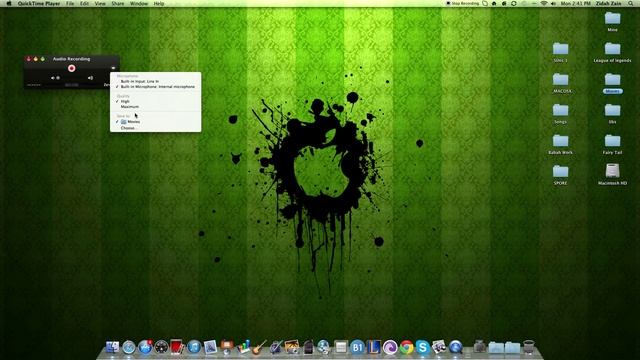Screen dimensions: 640x360
Task: Adjust the volume slider in Audio Recording
Action: click(71, 78)
